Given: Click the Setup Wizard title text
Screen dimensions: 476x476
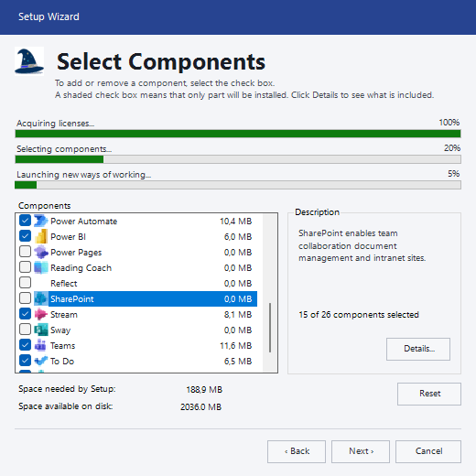Looking at the screenshot, I should 49,16.
